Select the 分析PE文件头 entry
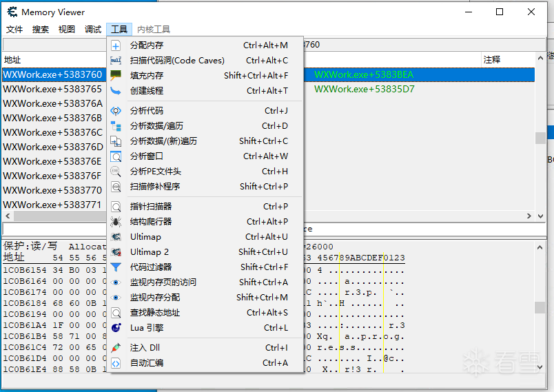 click(x=205, y=172)
